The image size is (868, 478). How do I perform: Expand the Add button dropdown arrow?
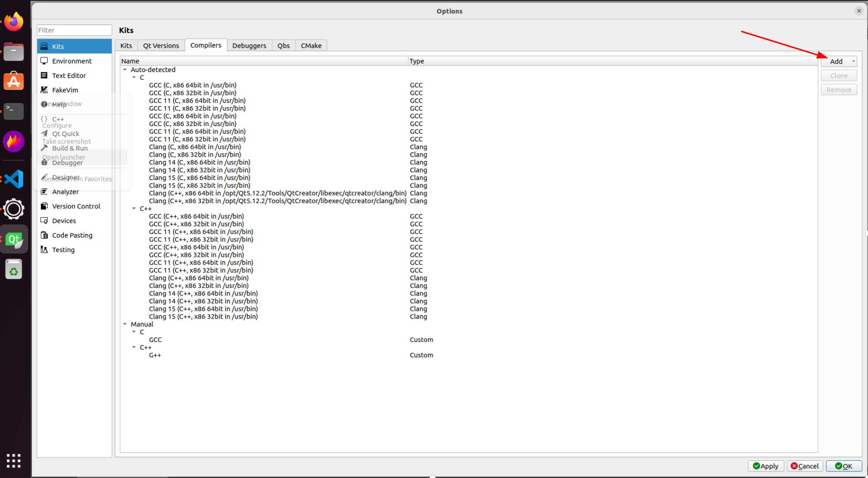(x=853, y=61)
